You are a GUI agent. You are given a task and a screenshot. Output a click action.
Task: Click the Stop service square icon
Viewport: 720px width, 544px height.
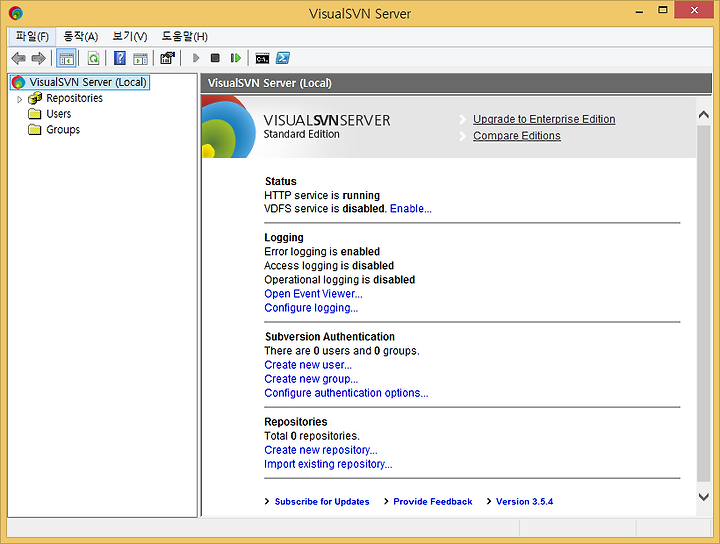click(x=215, y=58)
